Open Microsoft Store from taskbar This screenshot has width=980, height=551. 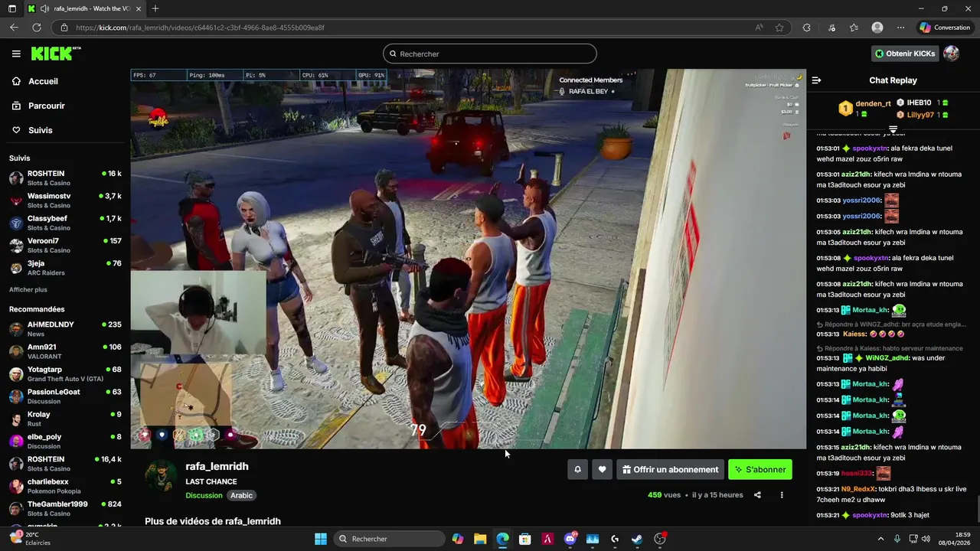[525, 539]
